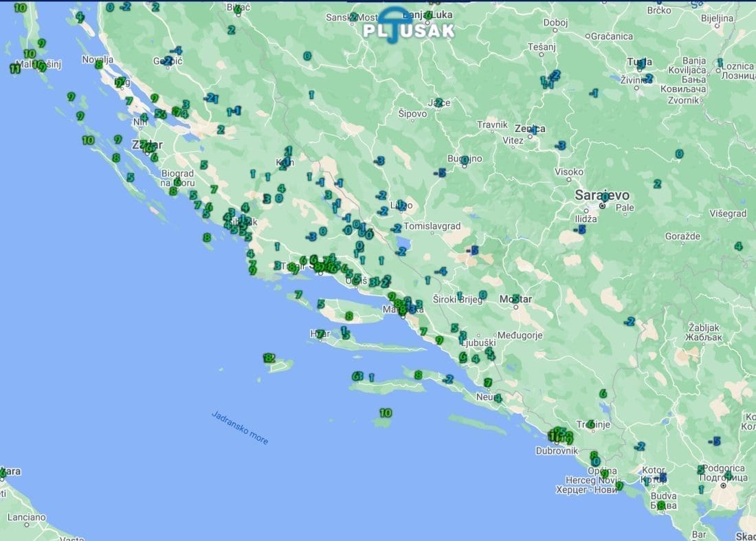Select the 12 temperature marker on Vis island
756x541 pixels.
coord(269,358)
